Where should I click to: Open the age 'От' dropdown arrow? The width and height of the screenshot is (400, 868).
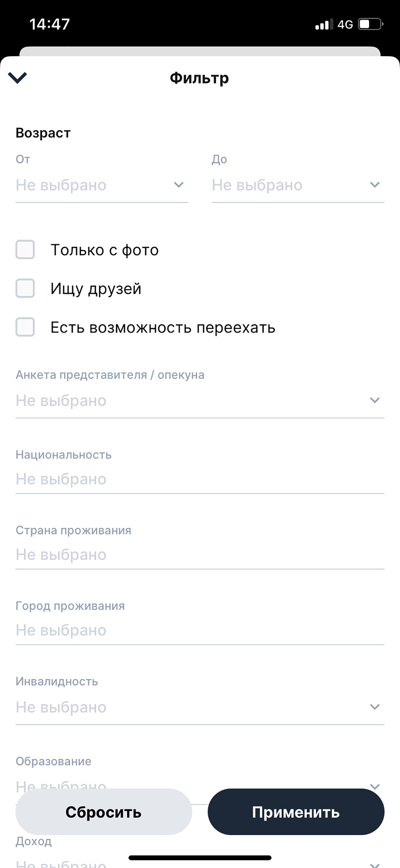(x=179, y=185)
